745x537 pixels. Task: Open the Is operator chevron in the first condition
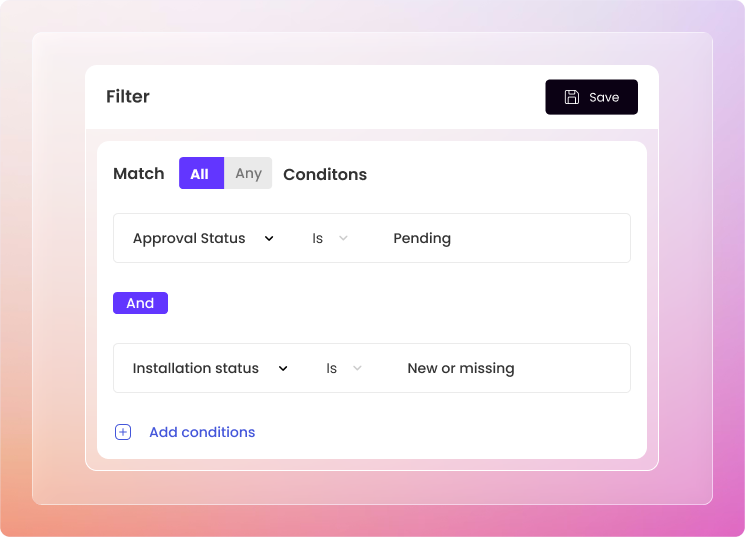pos(343,239)
